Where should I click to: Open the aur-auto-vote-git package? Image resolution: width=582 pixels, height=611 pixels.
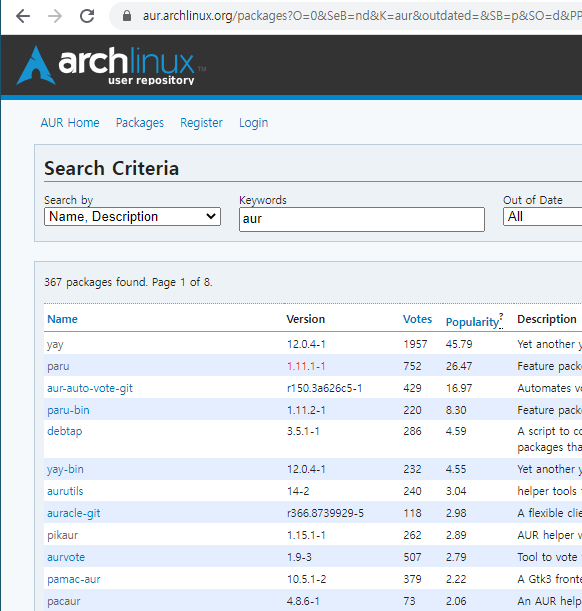(x=90, y=388)
